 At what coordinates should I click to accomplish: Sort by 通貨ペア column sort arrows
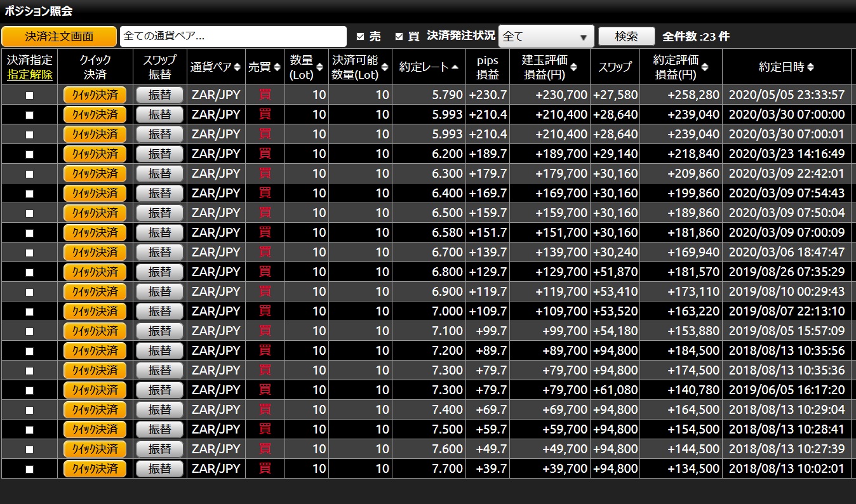click(x=237, y=67)
